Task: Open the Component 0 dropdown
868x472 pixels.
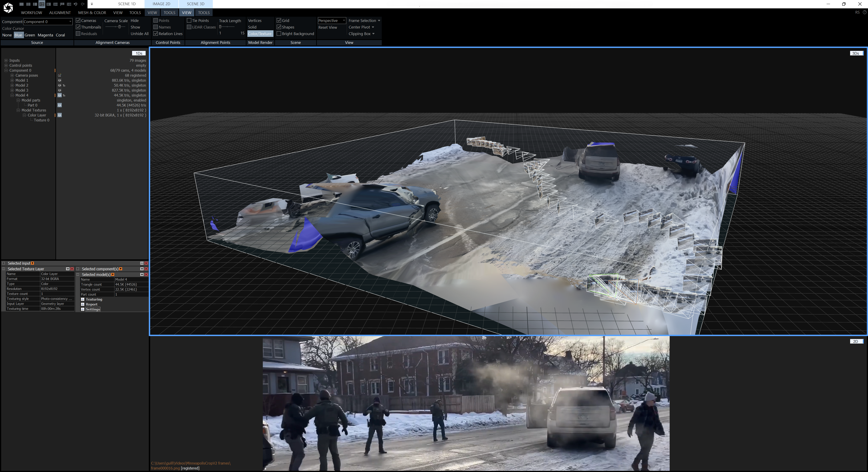Action: point(70,21)
